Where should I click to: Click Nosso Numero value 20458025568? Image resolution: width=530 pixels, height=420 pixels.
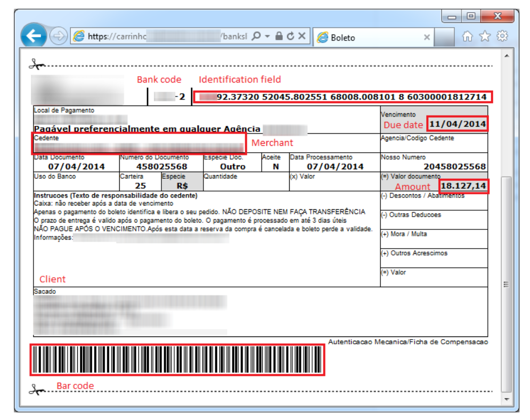(454, 167)
